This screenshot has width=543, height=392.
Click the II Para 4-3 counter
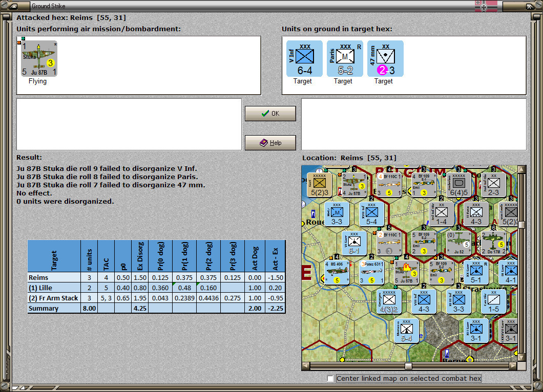(x=476, y=214)
